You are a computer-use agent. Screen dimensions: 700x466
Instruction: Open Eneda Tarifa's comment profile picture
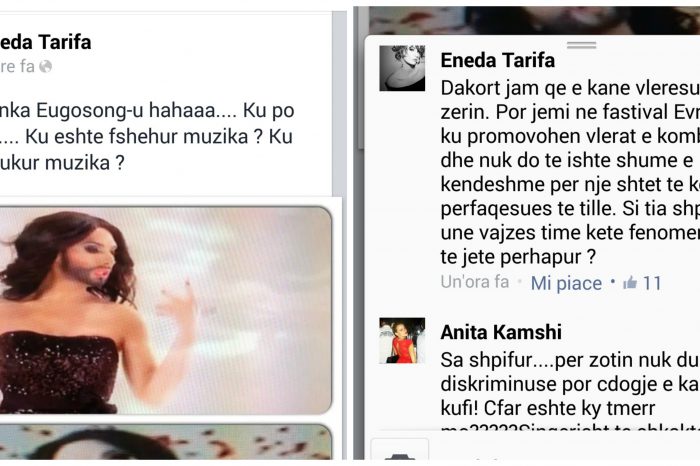[402, 68]
